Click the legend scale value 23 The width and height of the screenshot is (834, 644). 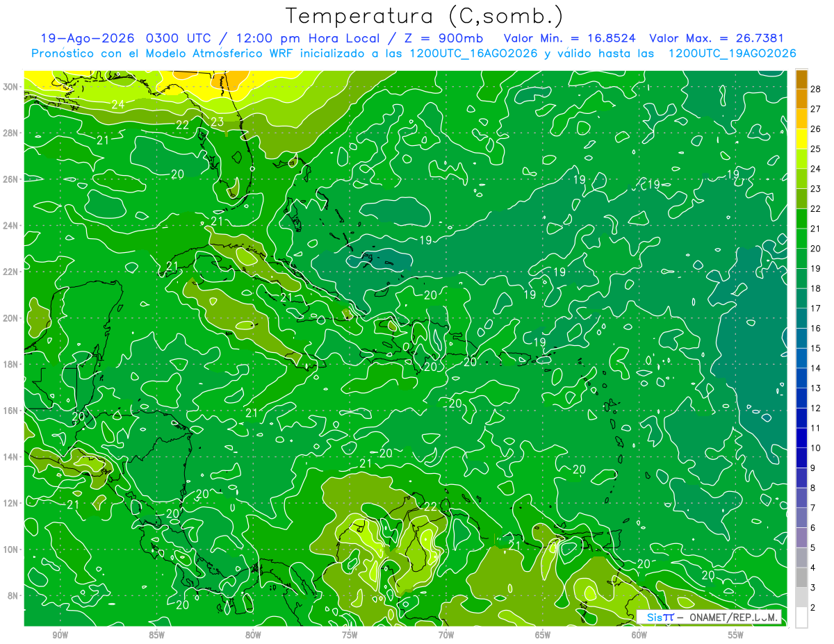click(817, 189)
